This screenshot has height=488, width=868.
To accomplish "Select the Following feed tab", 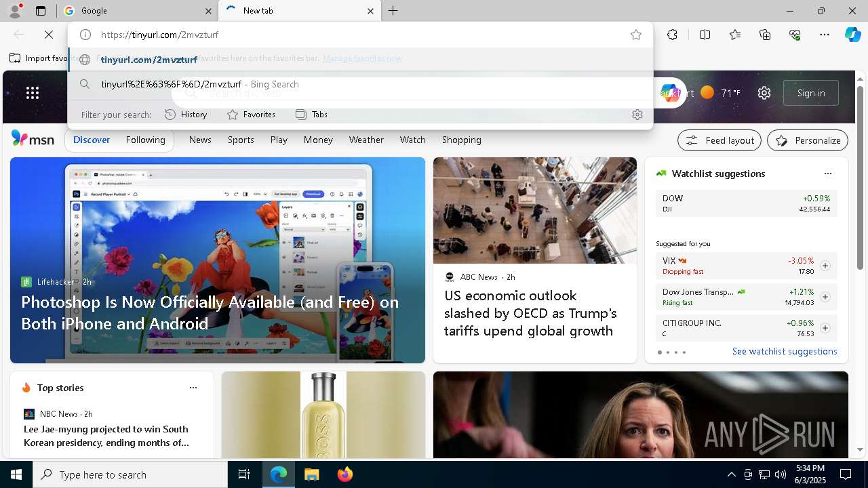I will click(x=146, y=140).
